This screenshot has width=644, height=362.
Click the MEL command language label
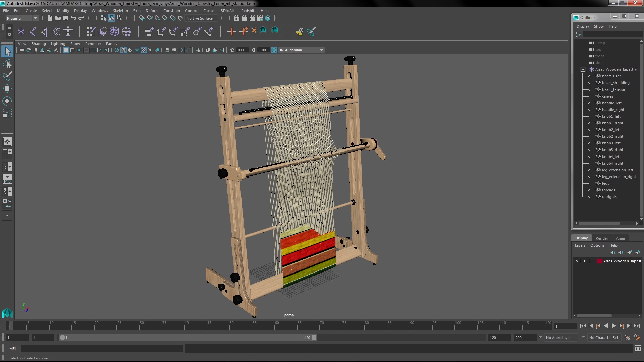tap(13, 349)
